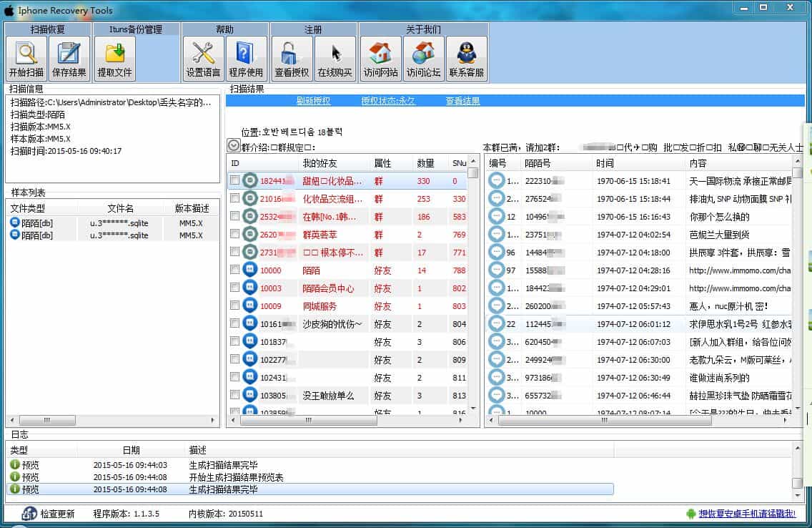
Task: Open the 帮助 ribbon tab
Action: [x=224, y=29]
